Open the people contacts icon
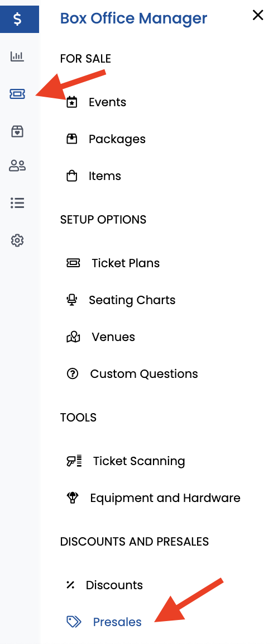Screen dimensions: 278x644 click(x=17, y=166)
